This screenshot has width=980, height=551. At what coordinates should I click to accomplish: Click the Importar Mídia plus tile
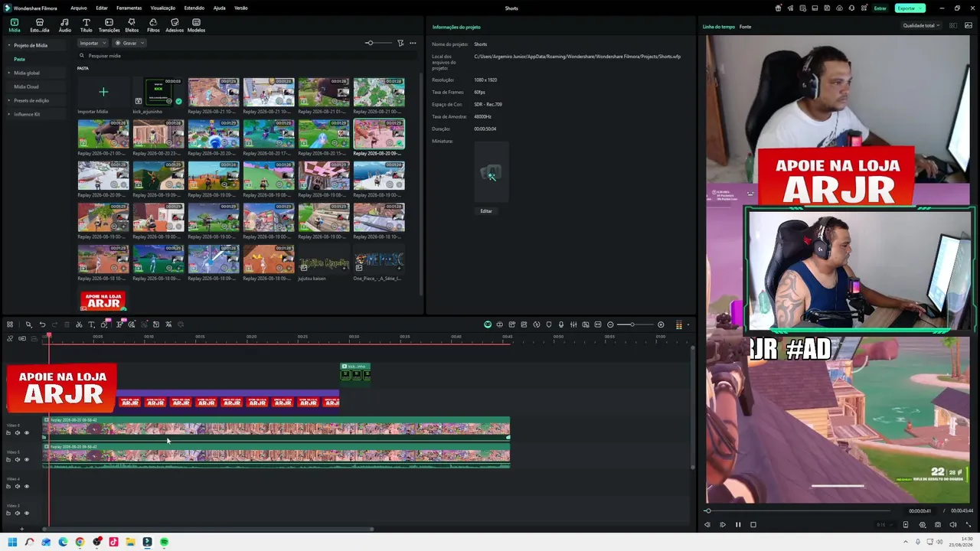[103, 92]
